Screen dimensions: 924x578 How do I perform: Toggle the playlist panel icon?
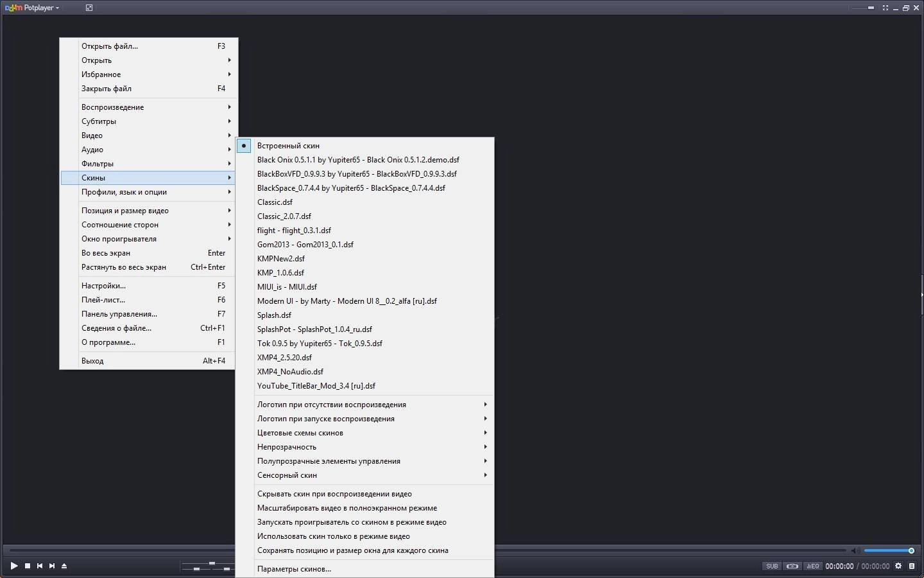coord(912,566)
